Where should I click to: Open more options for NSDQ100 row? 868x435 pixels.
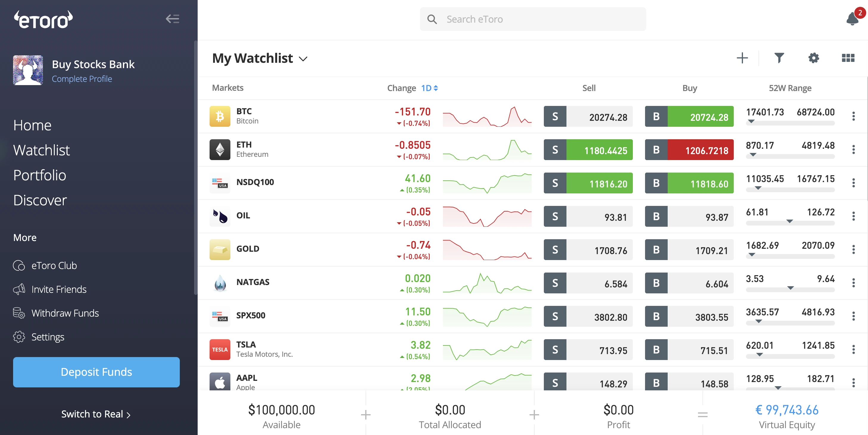point(853,183)
